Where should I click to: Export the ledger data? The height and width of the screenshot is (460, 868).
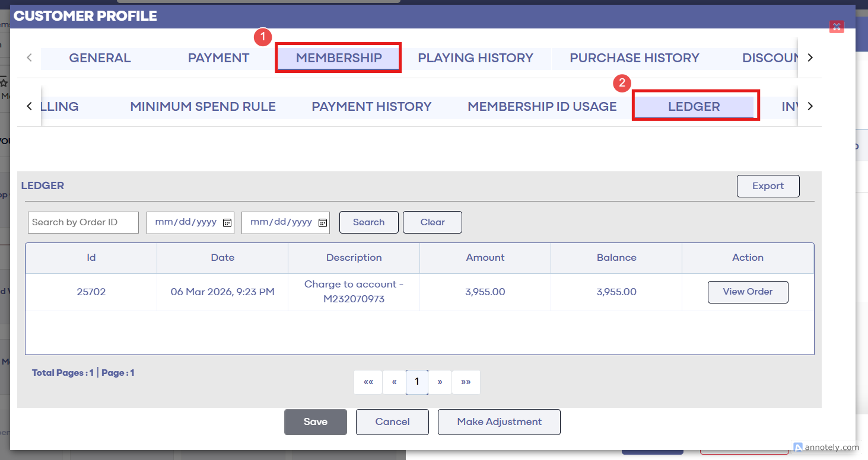click(768, 186)
